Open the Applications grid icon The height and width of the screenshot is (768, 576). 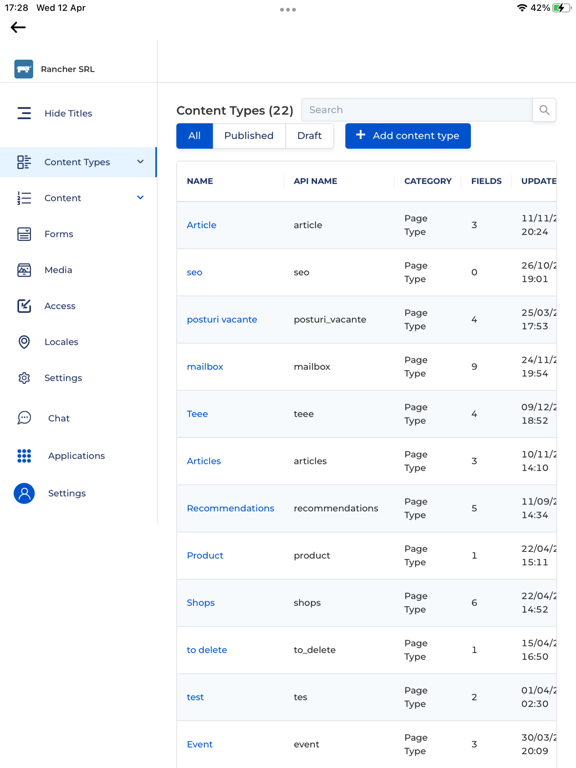pos(24,456)
